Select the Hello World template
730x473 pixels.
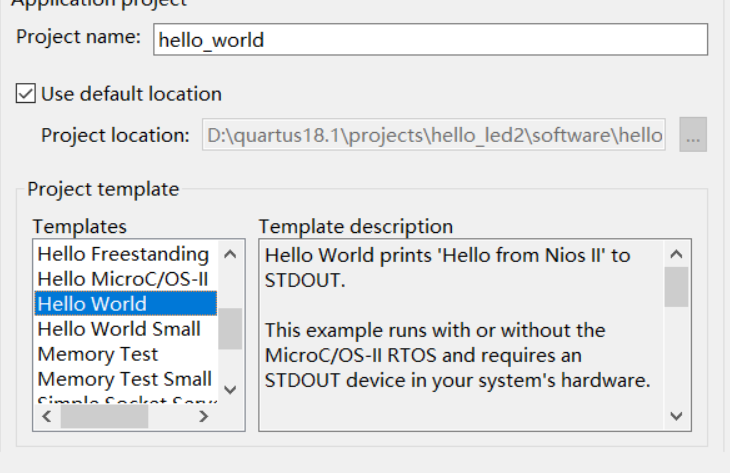click(125, 304)
